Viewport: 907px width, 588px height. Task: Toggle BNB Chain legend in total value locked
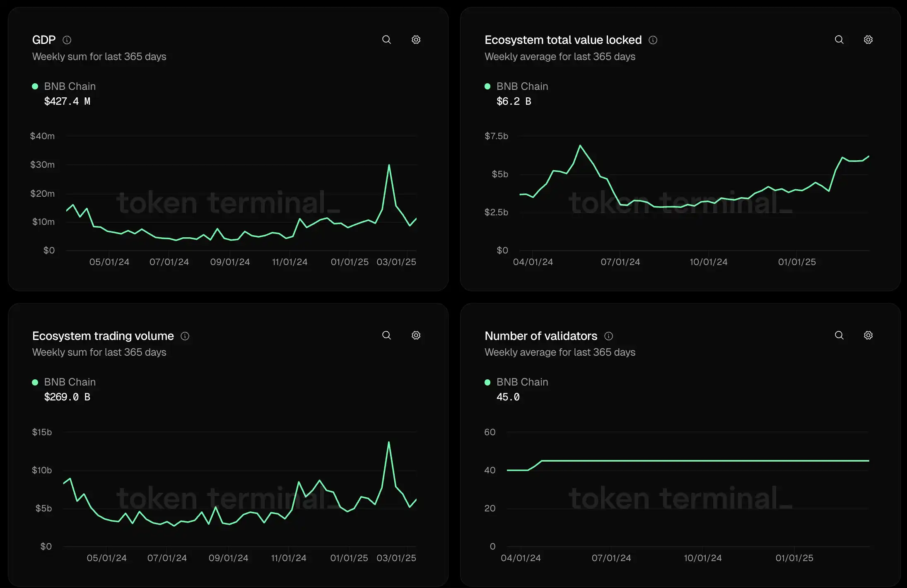click(x=487, y=87)
